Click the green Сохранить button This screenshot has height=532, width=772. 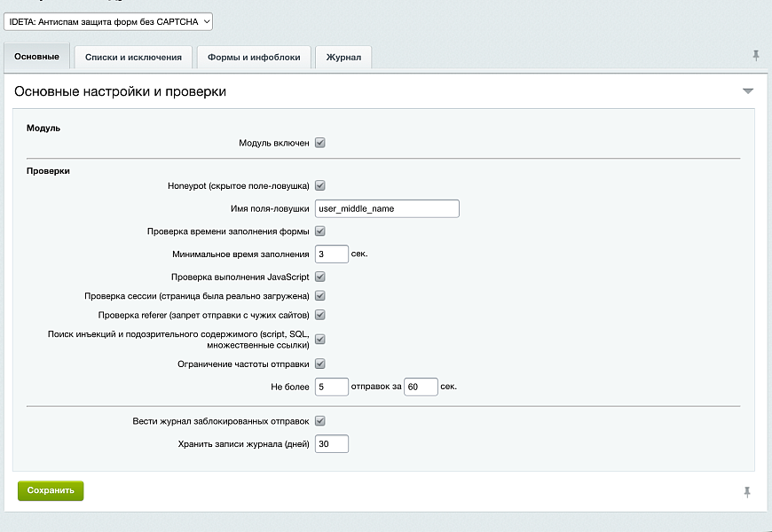51,490
